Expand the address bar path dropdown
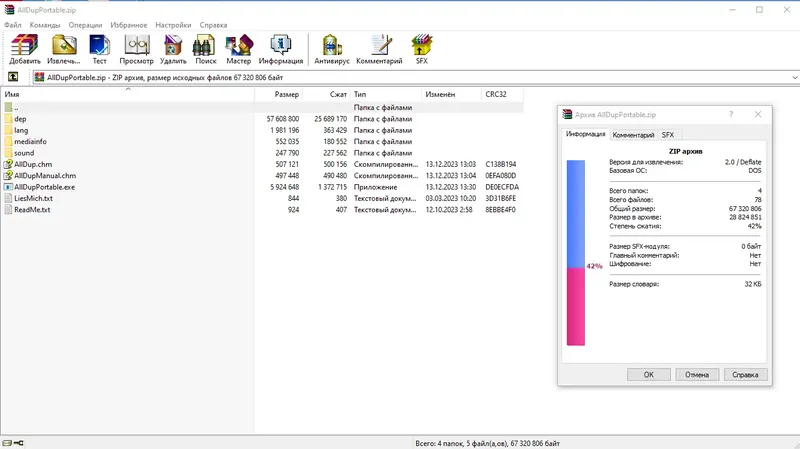Screen dimensions: 800x449 [x=795, y=78]
